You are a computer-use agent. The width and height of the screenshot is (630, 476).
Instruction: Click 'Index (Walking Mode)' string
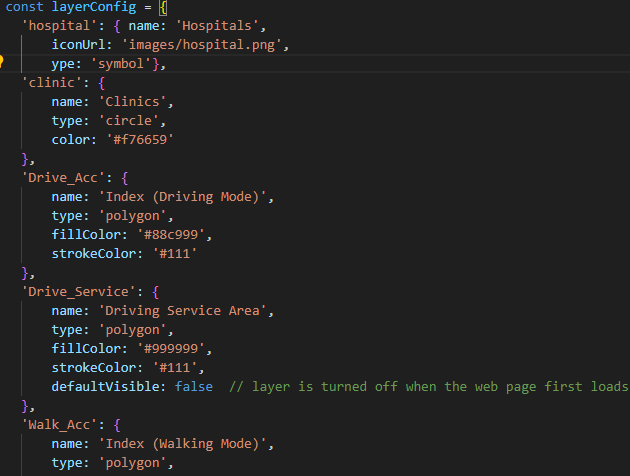pyautogui.click(x=182, y=444)
